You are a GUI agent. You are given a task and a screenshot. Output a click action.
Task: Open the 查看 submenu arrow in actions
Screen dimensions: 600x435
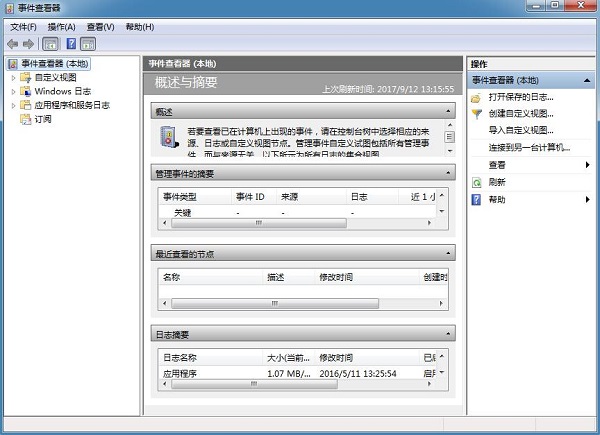[x=587, y=165]
